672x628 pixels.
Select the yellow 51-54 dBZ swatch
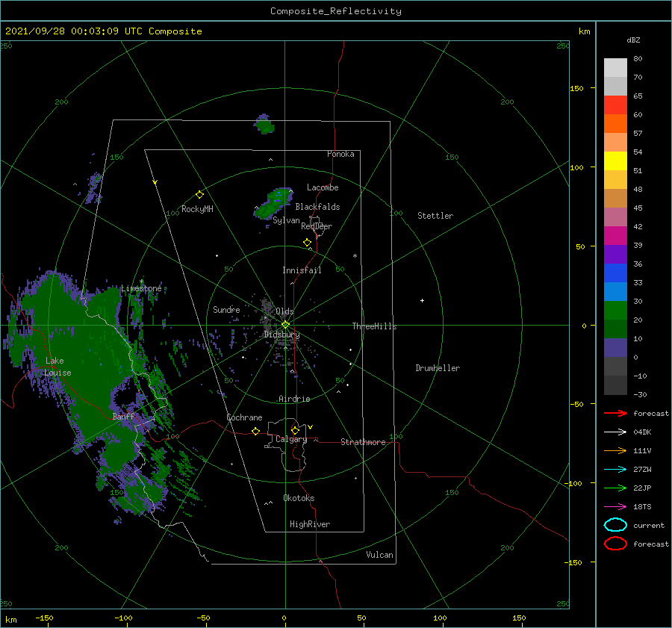[615, 161]
